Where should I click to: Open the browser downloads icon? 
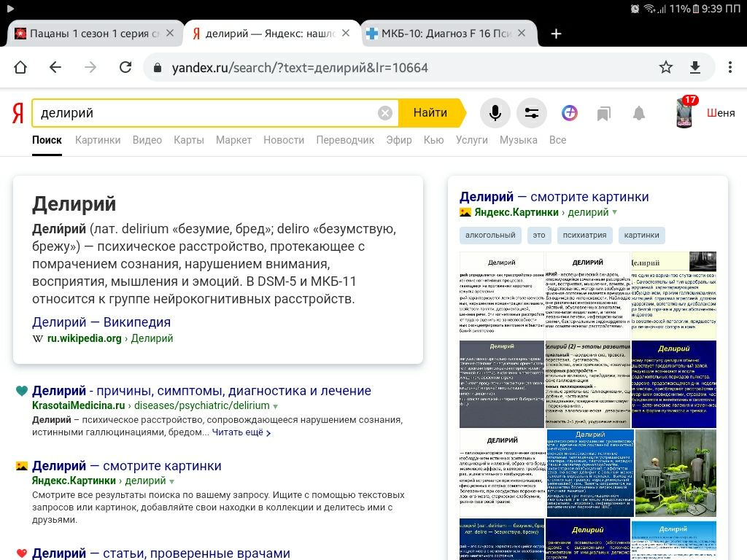[x=695, y=67]
